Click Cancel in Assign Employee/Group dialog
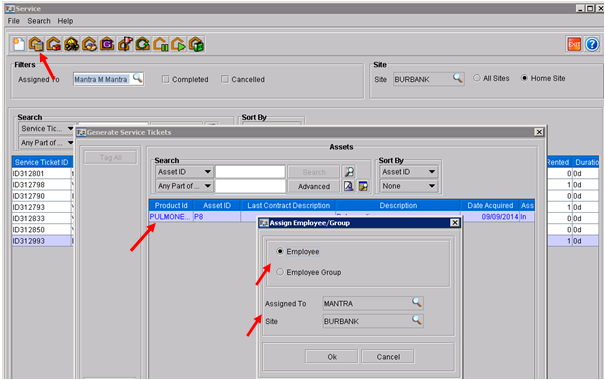This screenshot has width=605, height=380. coord(388,357)
